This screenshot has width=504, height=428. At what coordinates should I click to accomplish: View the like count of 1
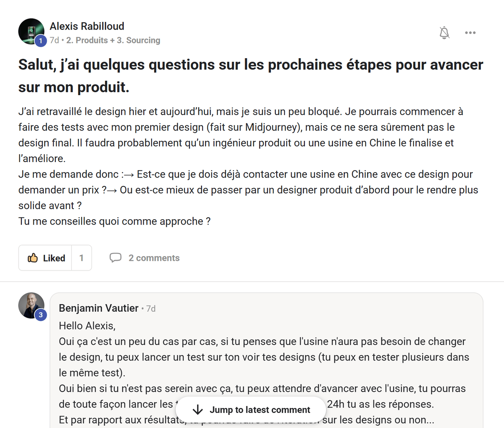click(x=81, y=258)
